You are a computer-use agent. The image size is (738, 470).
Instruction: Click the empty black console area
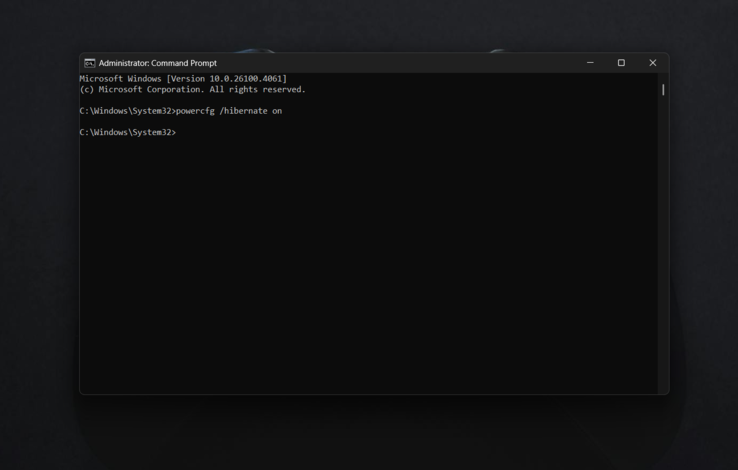(x=370, y=270)
